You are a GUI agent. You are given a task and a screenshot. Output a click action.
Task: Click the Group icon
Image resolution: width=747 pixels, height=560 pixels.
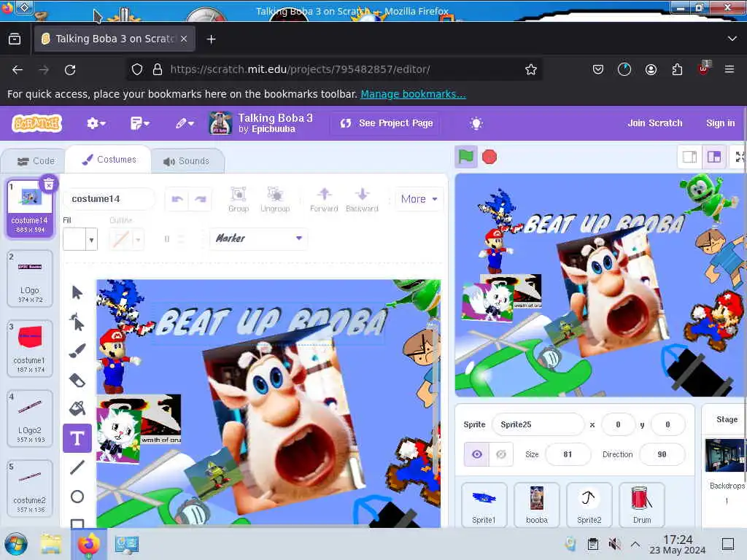[239, 199]
